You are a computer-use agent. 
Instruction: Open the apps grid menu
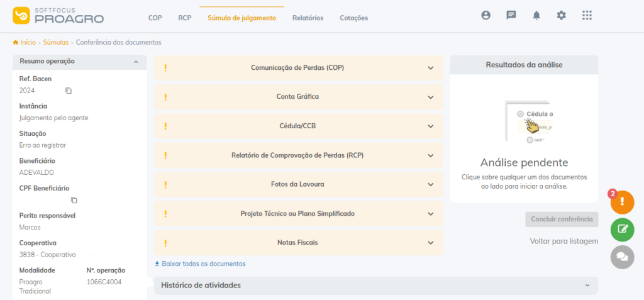[587, 16]
